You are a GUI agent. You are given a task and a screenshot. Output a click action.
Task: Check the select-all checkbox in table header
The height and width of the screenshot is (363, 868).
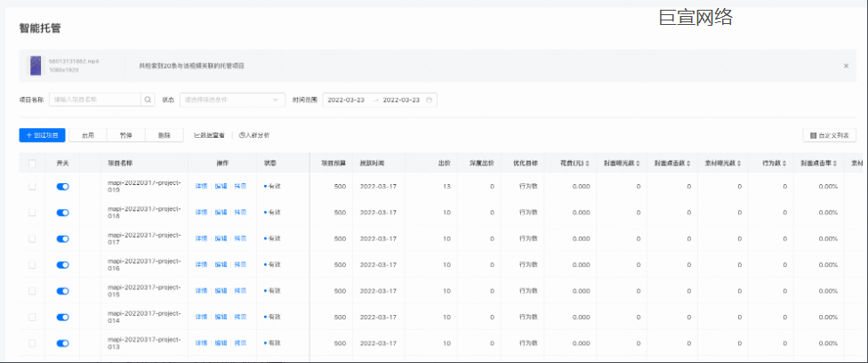(32, 164)
